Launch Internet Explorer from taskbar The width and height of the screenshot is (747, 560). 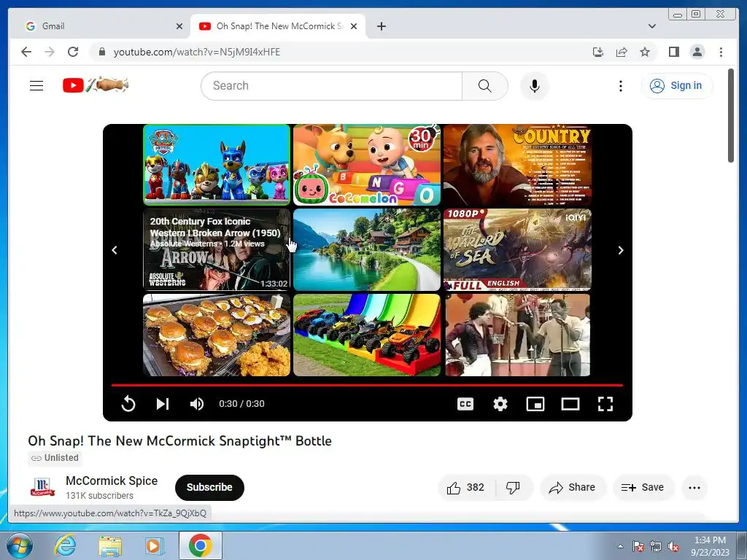[65, 545]
